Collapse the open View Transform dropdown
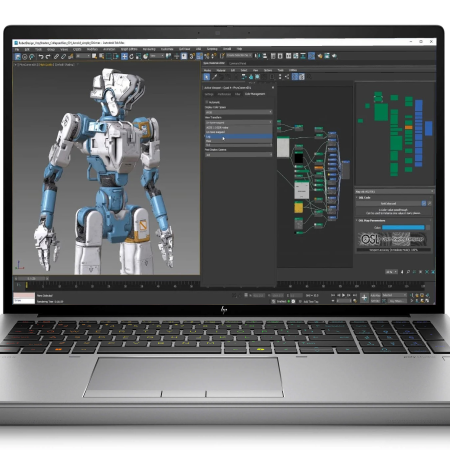The height and width of the screenshot is (450, 450). click(x=238, y=122)
